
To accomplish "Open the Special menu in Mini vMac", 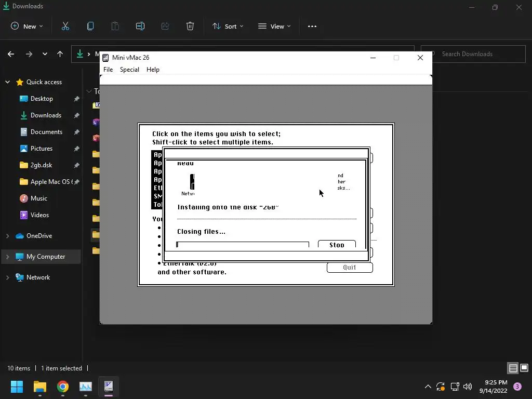I will pos(129,70).
